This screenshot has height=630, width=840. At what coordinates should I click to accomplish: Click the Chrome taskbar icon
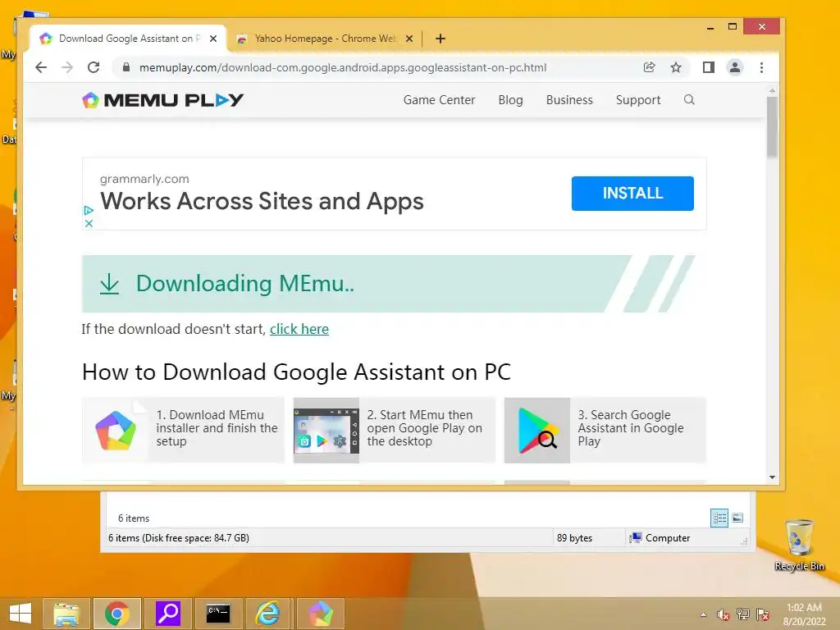pos(116,614)
